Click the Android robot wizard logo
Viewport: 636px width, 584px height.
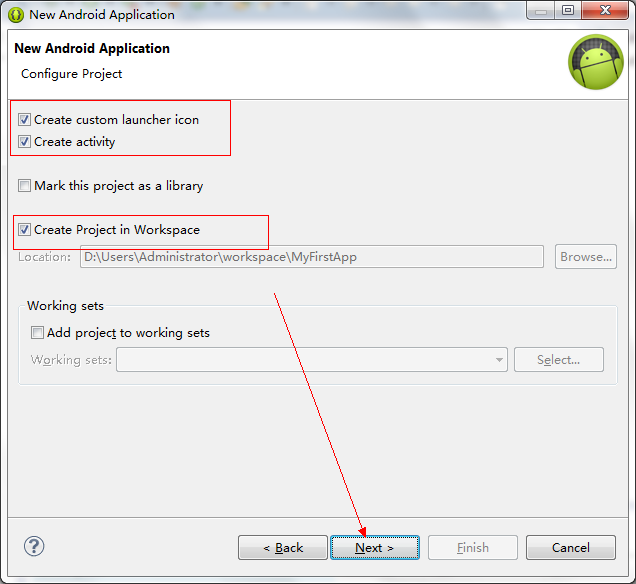point(596,62)
